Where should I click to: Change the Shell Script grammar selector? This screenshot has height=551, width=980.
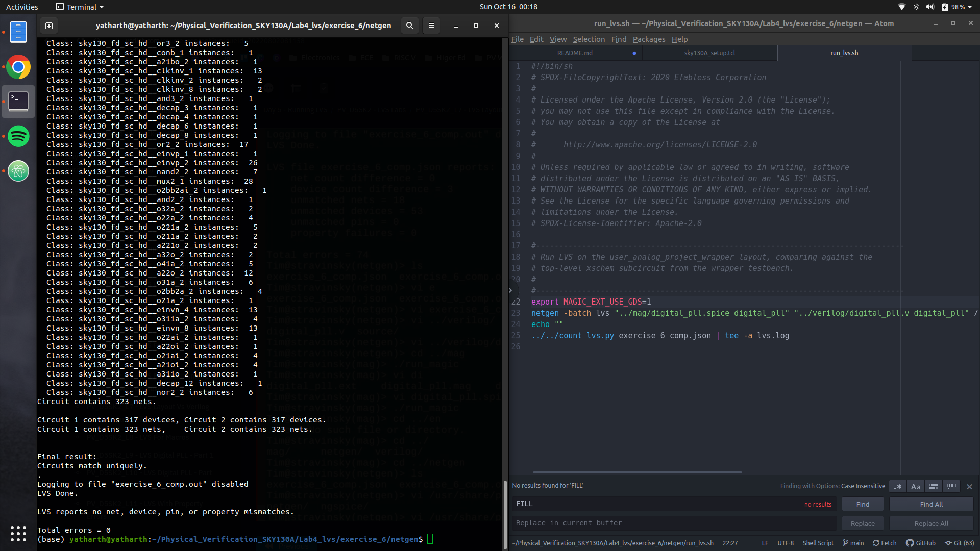[818, 543]
